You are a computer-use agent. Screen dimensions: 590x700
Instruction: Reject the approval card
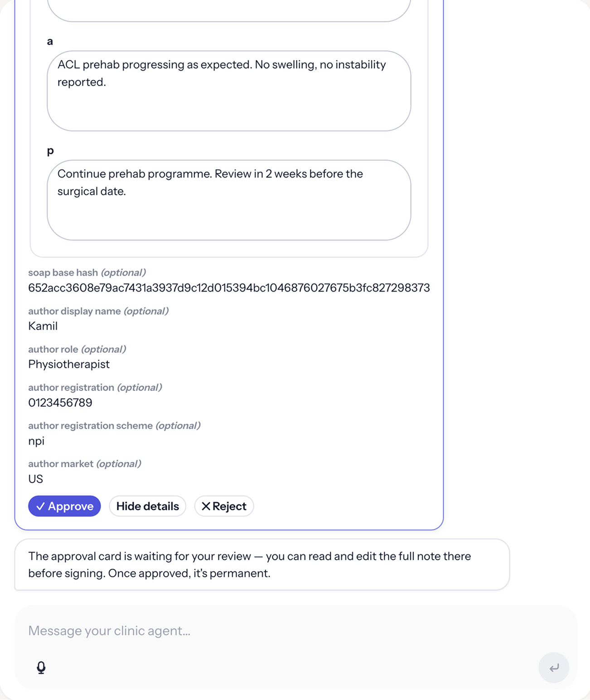(x=224, y=506)
